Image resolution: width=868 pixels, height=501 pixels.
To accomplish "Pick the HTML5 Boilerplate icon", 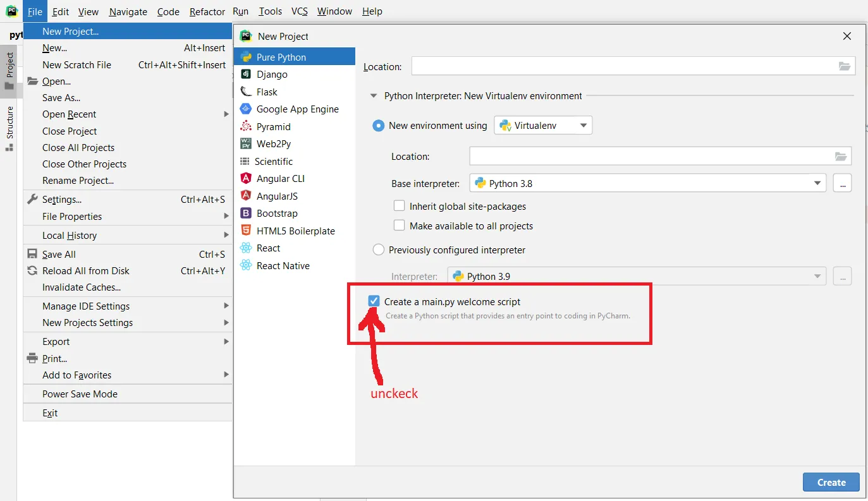I will click(246, 231).
